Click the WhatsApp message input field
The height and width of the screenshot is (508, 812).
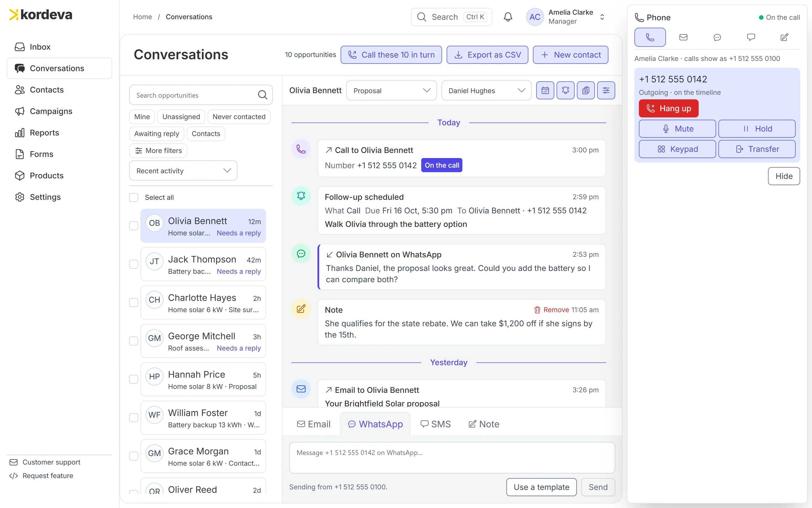(452, 457)
